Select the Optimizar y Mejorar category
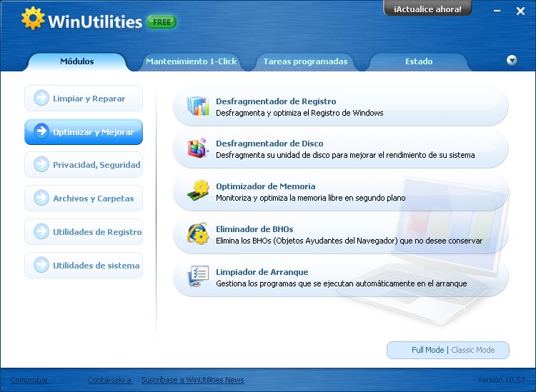The width and height of the screenshot is (536, 392). click(84, 132)
